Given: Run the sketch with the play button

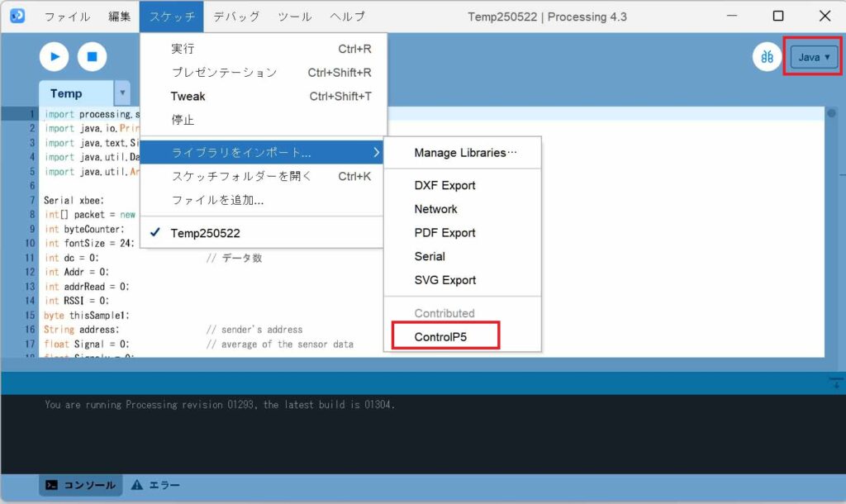Looking at the screenshot, I should pos(54,57).
